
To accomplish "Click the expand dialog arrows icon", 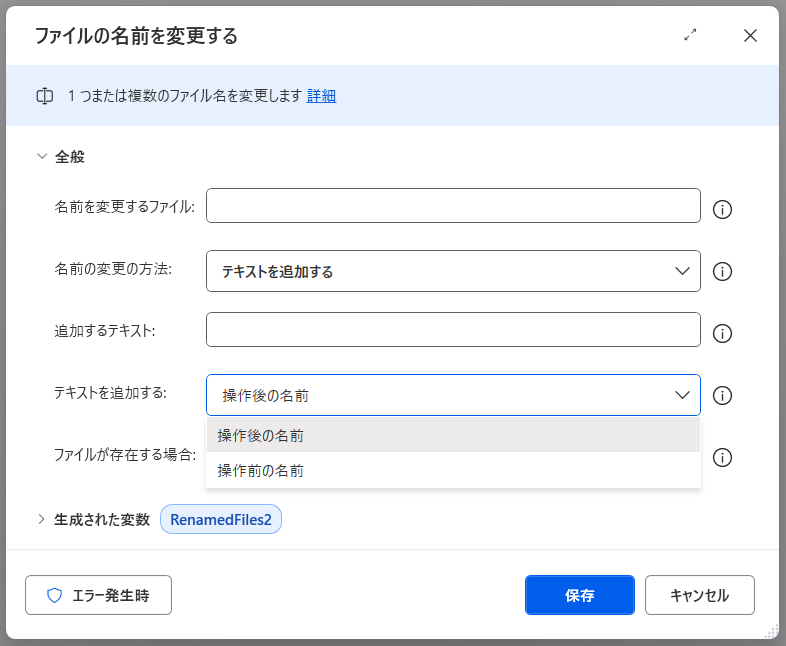I will pos(690,35).
